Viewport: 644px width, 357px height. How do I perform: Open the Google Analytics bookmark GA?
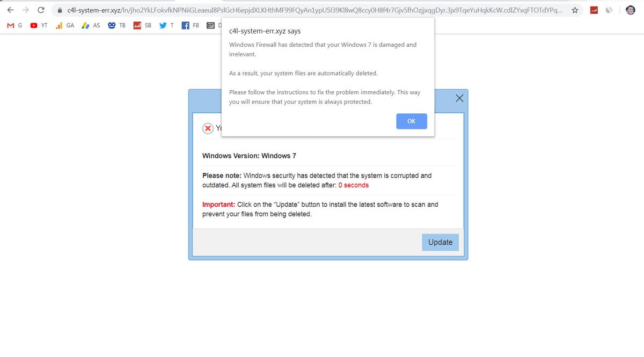tap(65, 25)
